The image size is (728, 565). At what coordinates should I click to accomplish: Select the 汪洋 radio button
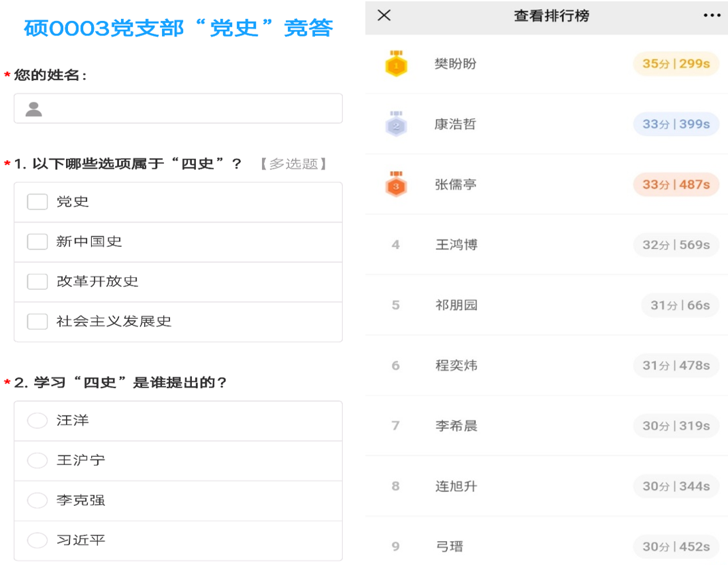click(37, 421)
